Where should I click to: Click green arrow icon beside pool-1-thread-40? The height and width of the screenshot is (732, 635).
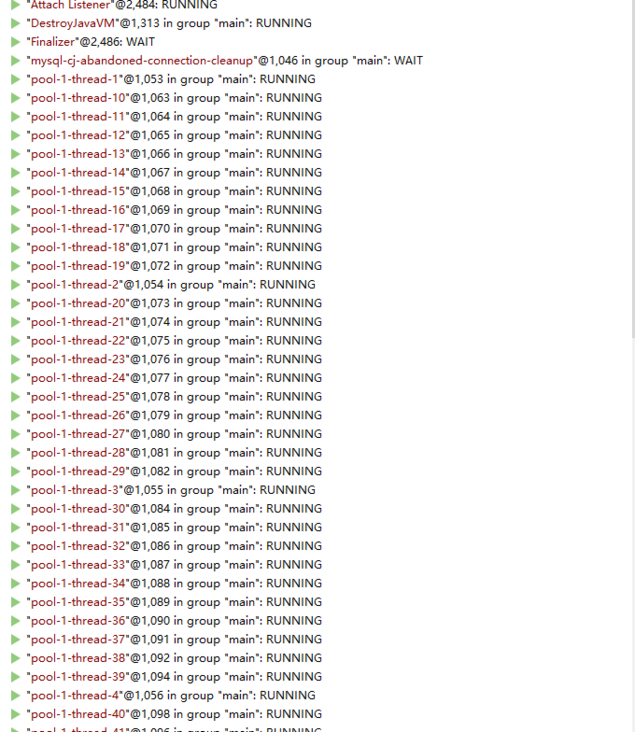click(x=15, y=714)
